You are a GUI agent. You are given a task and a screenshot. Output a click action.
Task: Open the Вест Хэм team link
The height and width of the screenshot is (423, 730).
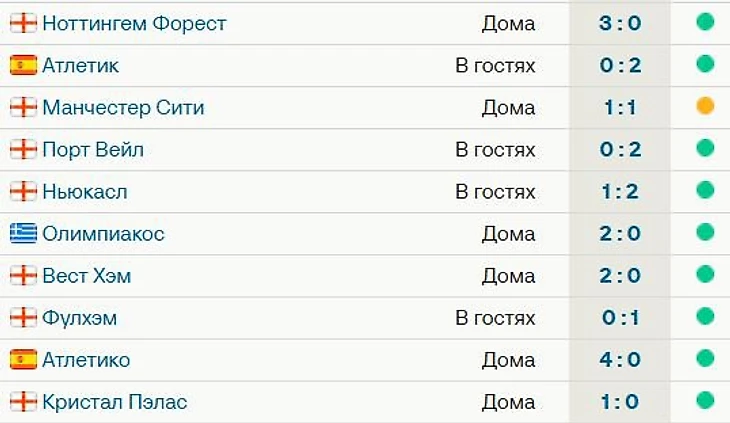point(87,276)
